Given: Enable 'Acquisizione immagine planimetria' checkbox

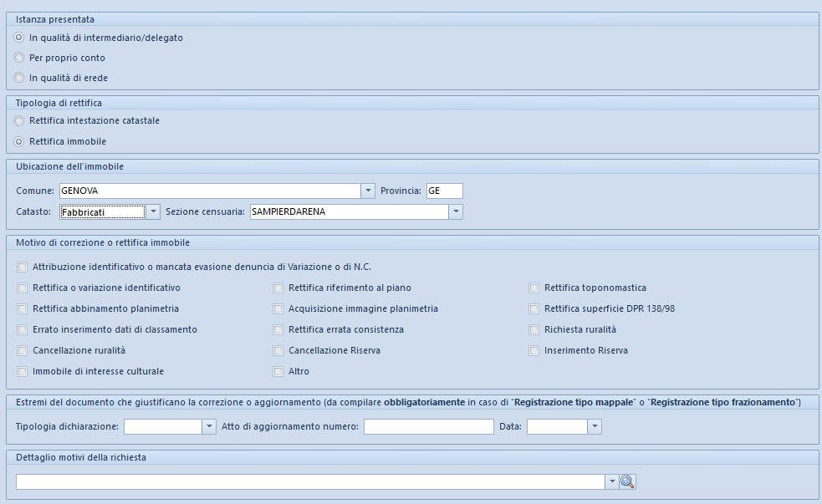Looking at the screenshot, I should (278, 308).
